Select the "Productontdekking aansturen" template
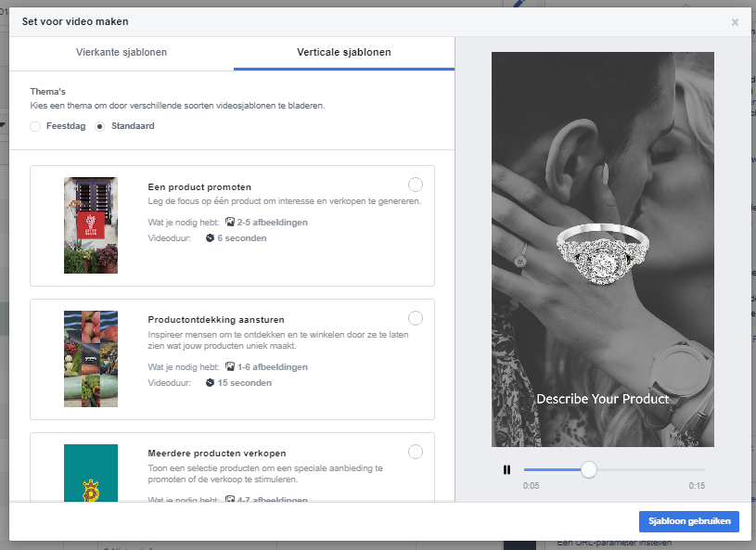 tap(415, 317)
